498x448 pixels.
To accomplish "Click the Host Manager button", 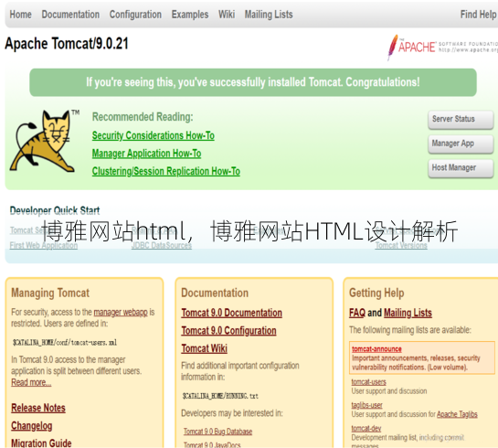I will tap(461, 167).
